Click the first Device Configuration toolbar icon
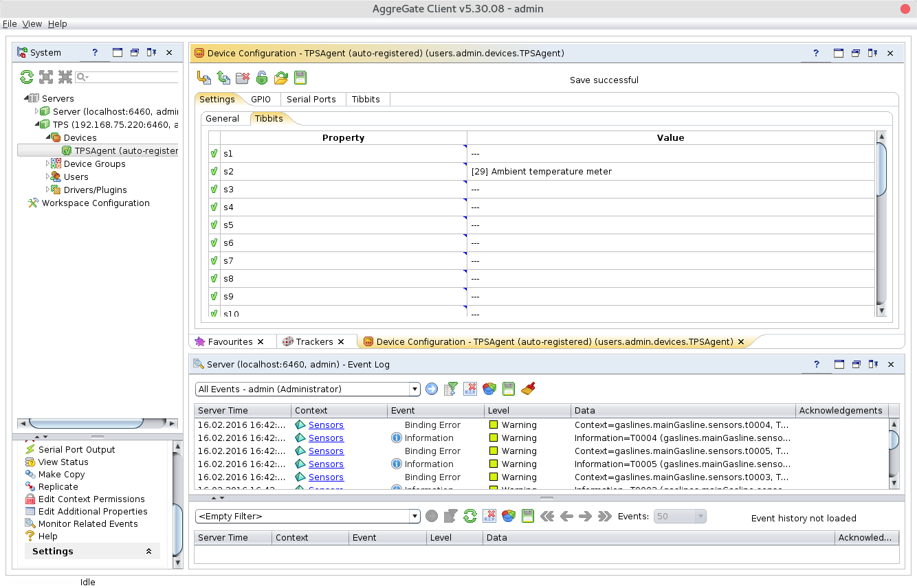Screen dimensions: 917x588 pos(204,78)
